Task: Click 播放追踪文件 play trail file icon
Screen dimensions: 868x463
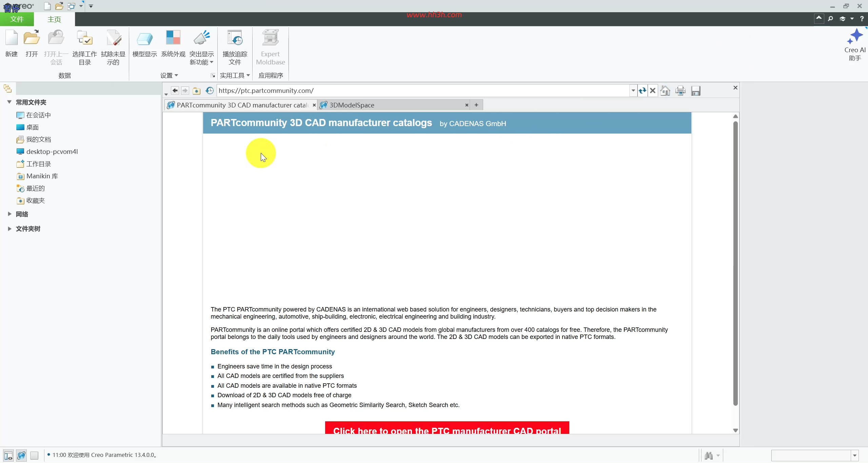Action: [x=235, y=47]
